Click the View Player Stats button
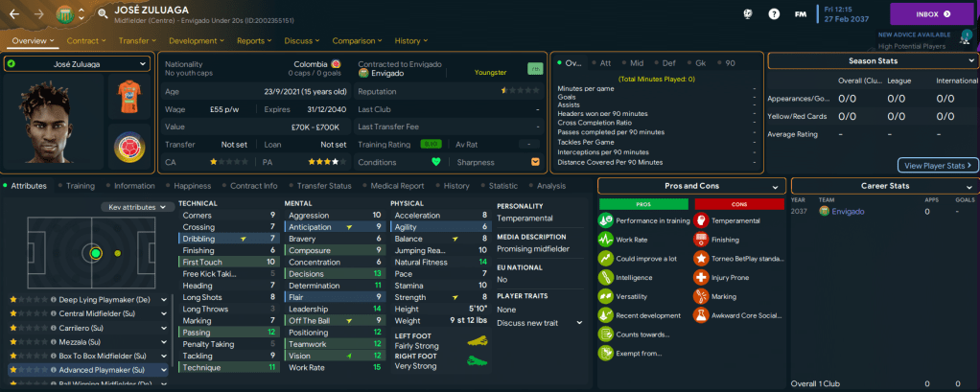Screen dimensions: 980x392 tap(937, 165)
